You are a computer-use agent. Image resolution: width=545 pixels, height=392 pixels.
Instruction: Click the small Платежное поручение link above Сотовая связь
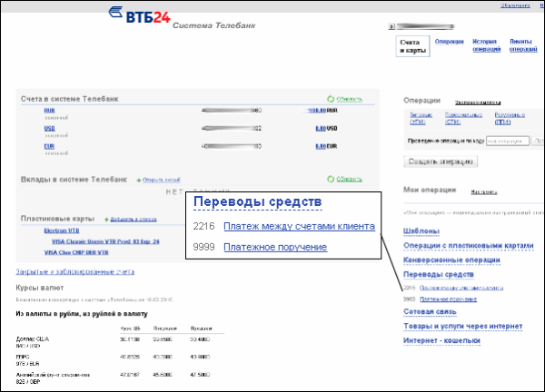(x=448, y=299)
